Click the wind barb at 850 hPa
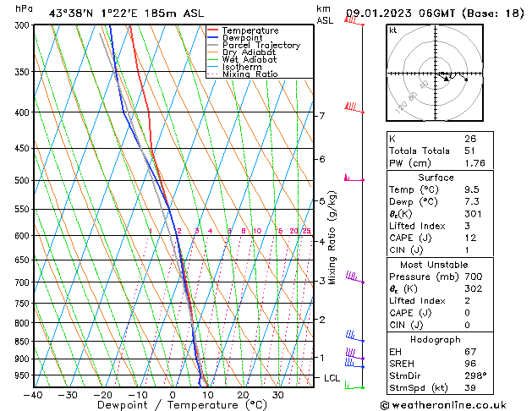 [x=353, y=337]
